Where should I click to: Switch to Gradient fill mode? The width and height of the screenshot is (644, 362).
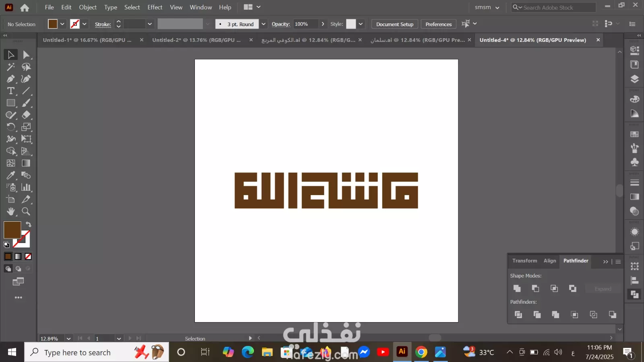pos(18,257)
